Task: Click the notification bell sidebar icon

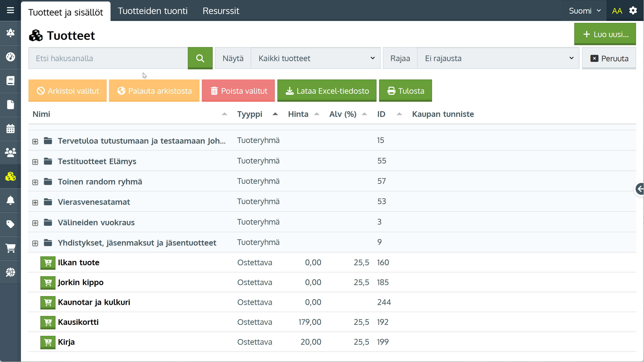Action: (10, 200)
